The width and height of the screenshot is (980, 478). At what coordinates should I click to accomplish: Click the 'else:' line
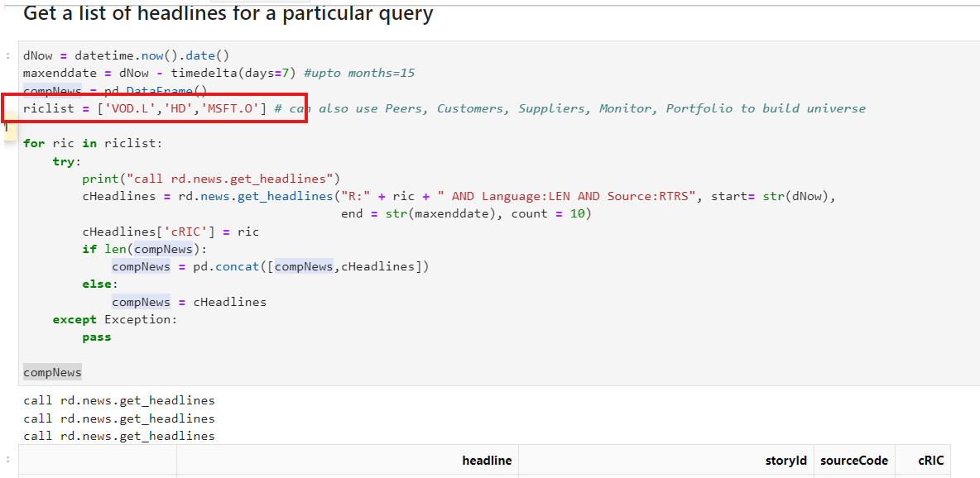100,284
